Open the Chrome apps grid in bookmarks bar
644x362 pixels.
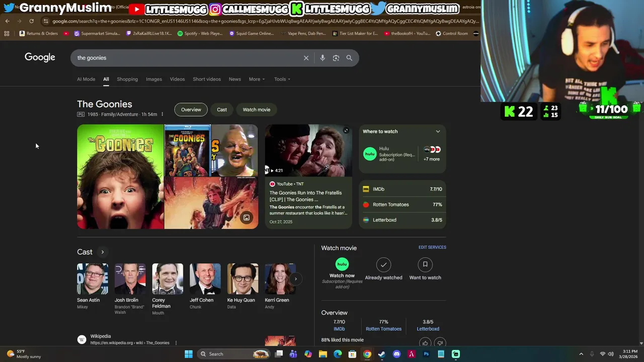pos(7,34)
